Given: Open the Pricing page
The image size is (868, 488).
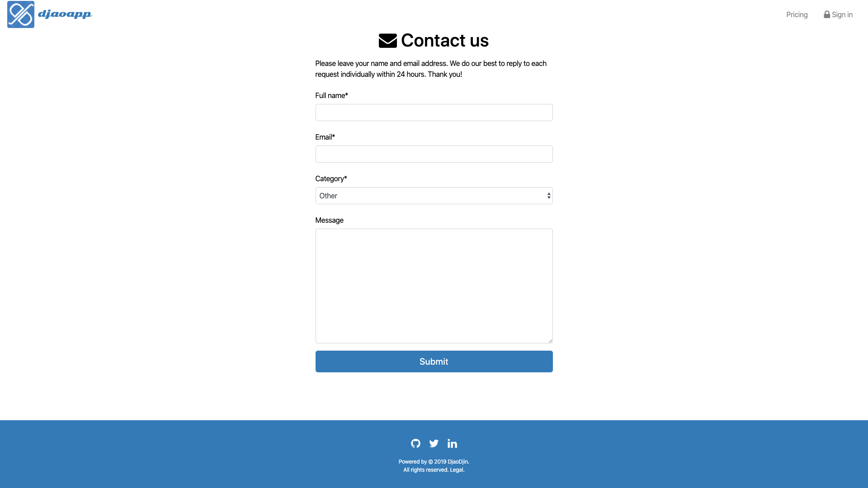Looking at the screenshot, I should [x=797, y=14].
